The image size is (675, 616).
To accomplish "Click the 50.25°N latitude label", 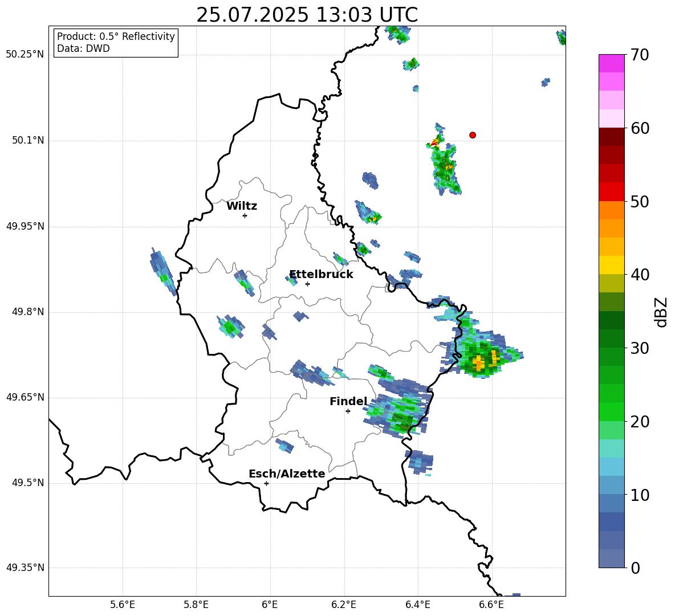I will click(25, 55).
